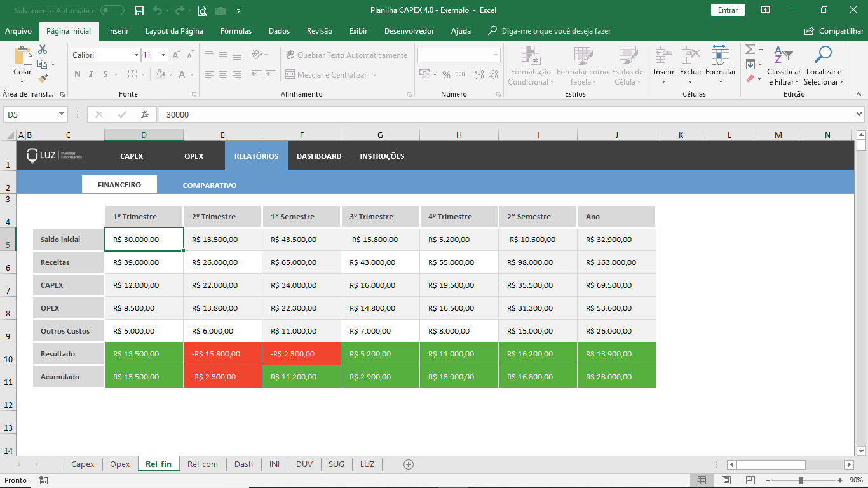Click the Save icon in title bar
Viewport: 868px width, 488px height.
(x=139, y=10)
